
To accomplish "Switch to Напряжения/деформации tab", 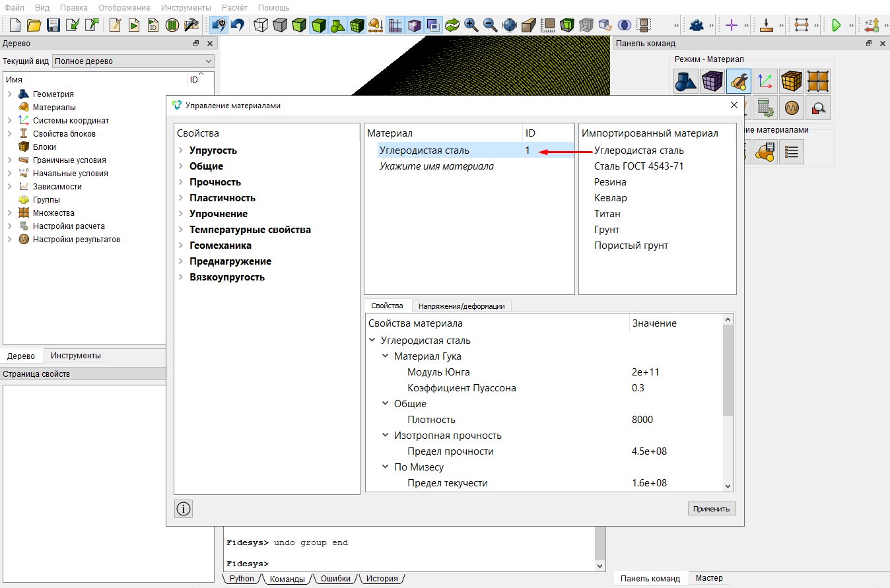I will point(462,306).
